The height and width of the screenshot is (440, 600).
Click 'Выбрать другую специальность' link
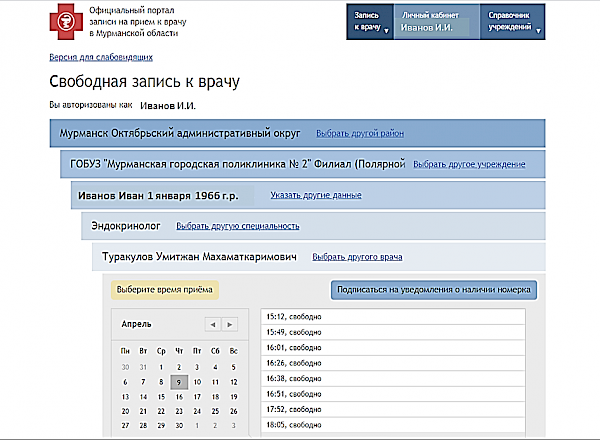coord(238,226)
